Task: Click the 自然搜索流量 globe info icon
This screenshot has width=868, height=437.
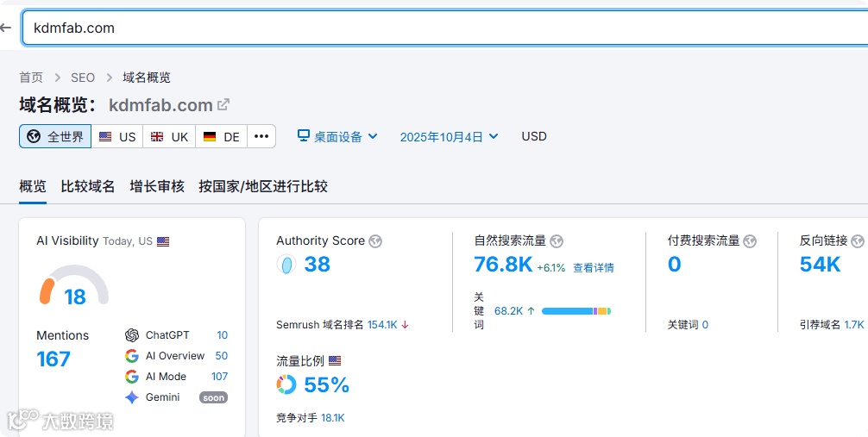Action: [557, 241]
